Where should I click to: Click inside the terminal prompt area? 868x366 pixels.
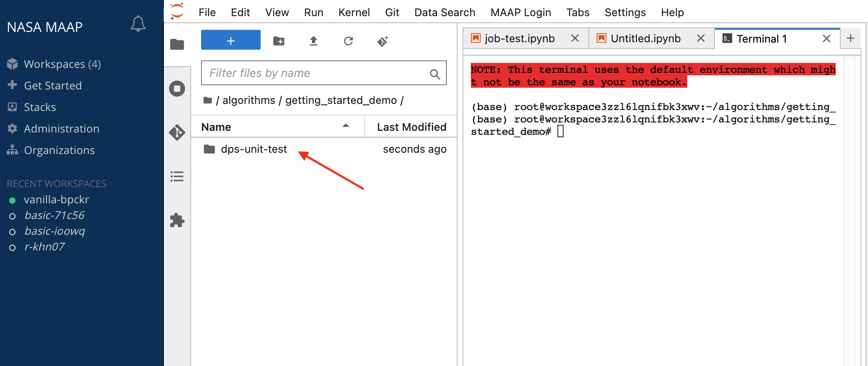(560, 132)
